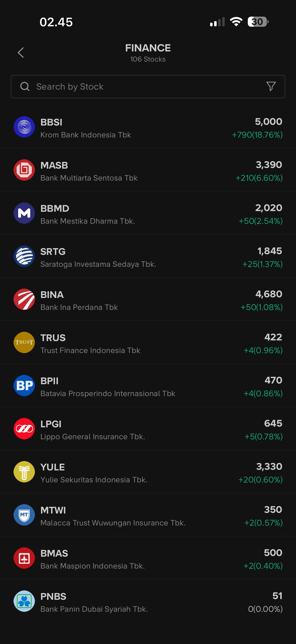Tap the YULE yellow logo icon
Screen dimensions: 296x644
24,472
